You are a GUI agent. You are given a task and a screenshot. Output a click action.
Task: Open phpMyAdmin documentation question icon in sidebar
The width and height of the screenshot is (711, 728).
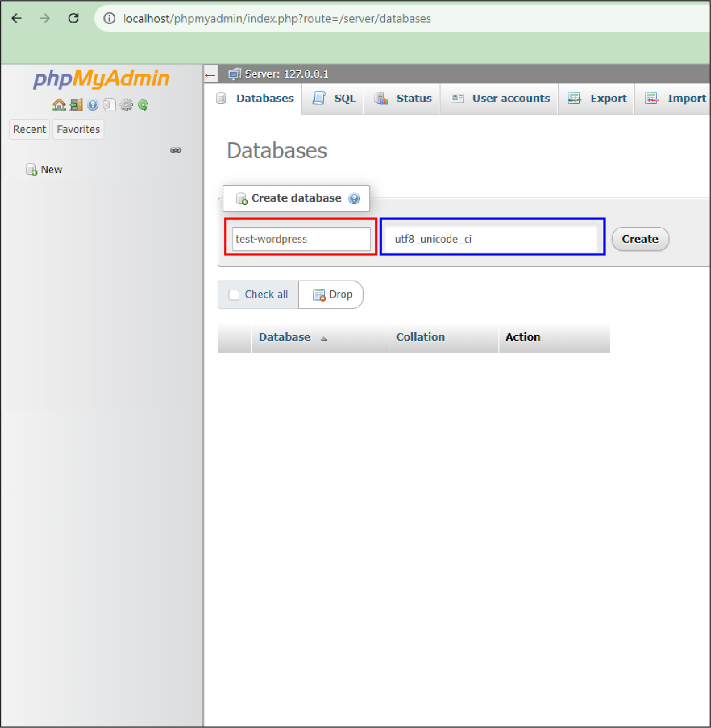click(93, 105)
